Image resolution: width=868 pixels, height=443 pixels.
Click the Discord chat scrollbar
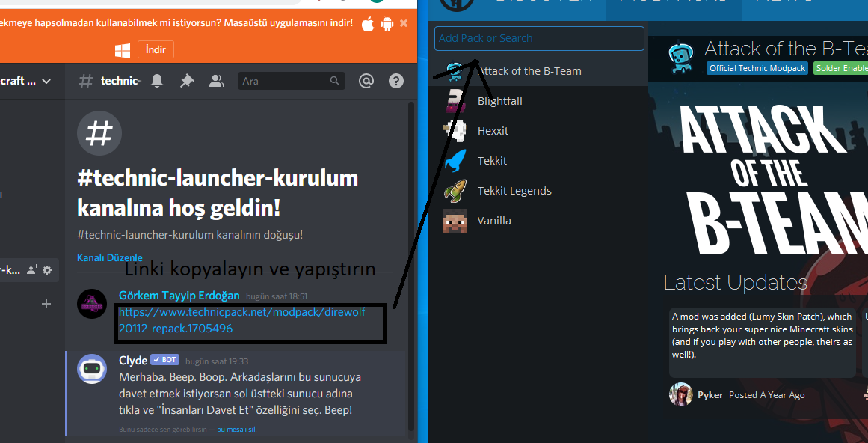pyautogui.click(x=410, y=266)
